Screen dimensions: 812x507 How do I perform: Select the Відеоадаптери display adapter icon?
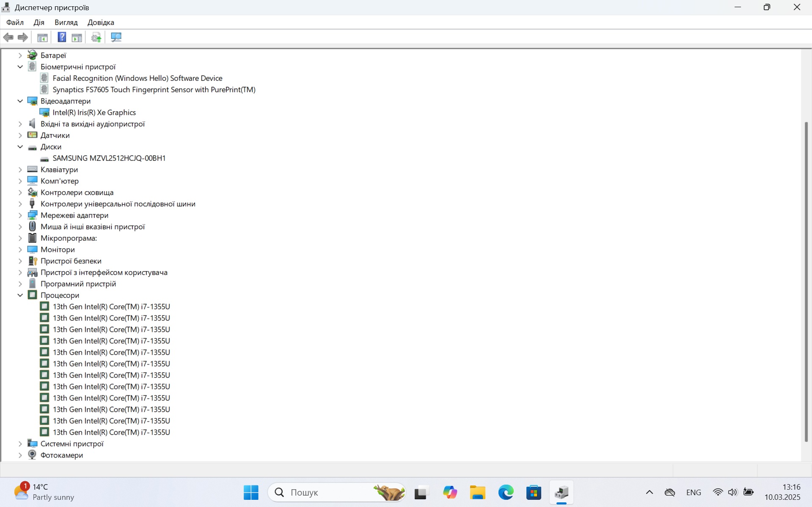coord(32,101)
